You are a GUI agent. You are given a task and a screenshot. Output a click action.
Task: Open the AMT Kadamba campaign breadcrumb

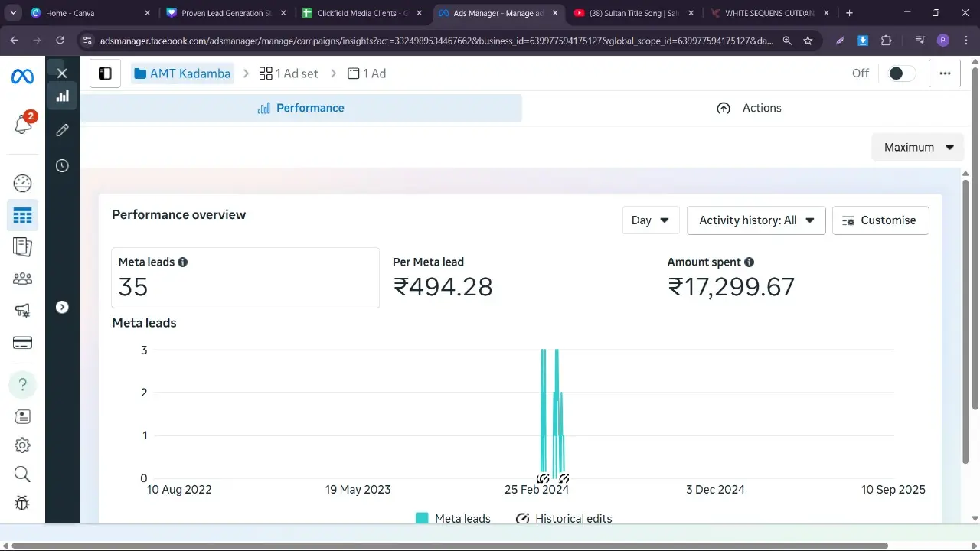pyautogui.click(x=182, y=73)
